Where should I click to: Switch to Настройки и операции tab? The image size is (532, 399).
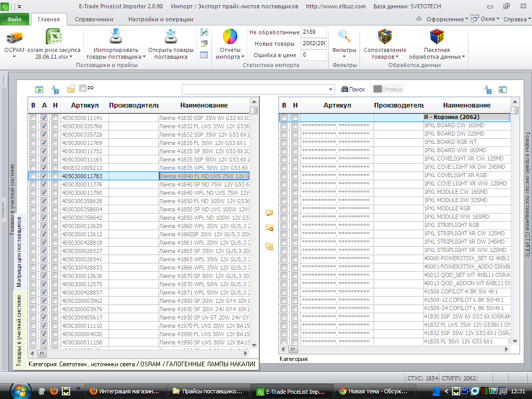[161, 19]
